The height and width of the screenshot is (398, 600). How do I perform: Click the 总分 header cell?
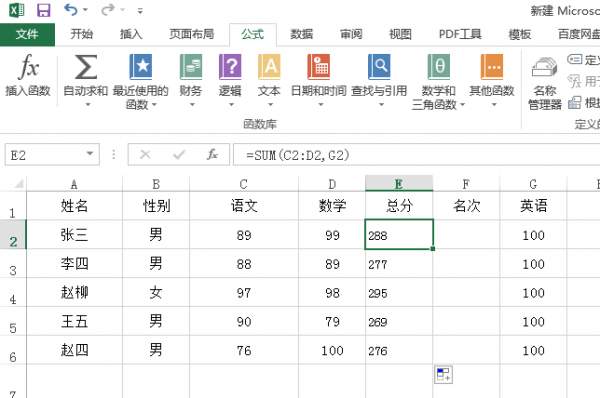(399, 206)
